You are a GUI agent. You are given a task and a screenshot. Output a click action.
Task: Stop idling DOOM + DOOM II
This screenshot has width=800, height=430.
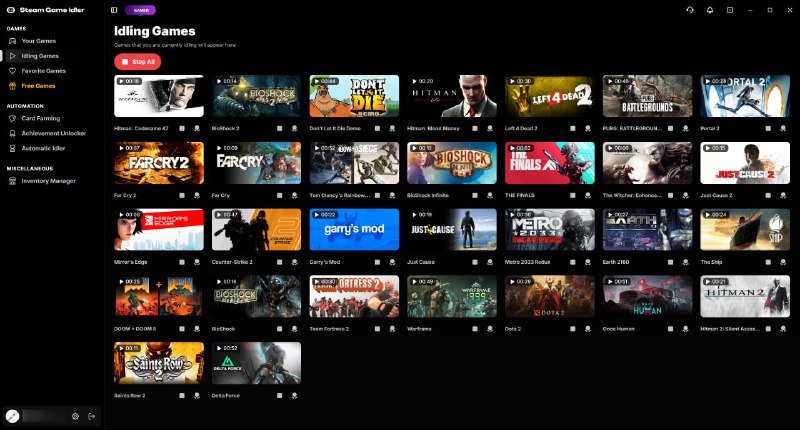click(182, 329)
